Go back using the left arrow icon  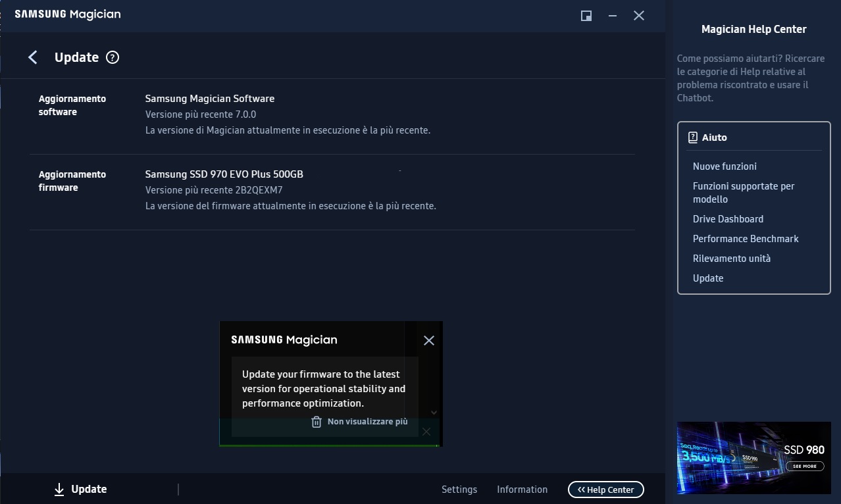pyautogui.click(x=33, y=57)
